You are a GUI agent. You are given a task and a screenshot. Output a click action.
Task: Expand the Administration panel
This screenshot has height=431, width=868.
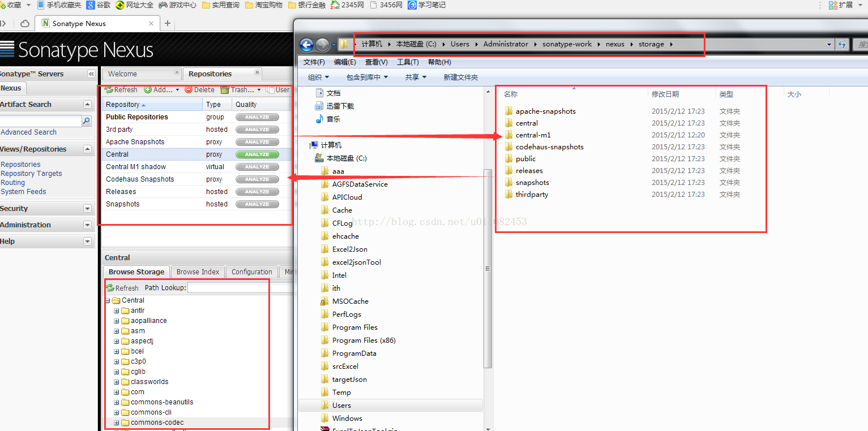click(x=87, y=225)
